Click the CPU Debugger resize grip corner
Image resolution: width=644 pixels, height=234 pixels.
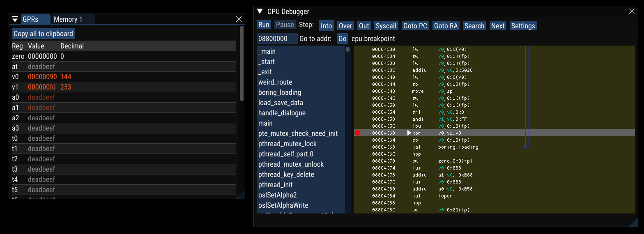(634, 222)
